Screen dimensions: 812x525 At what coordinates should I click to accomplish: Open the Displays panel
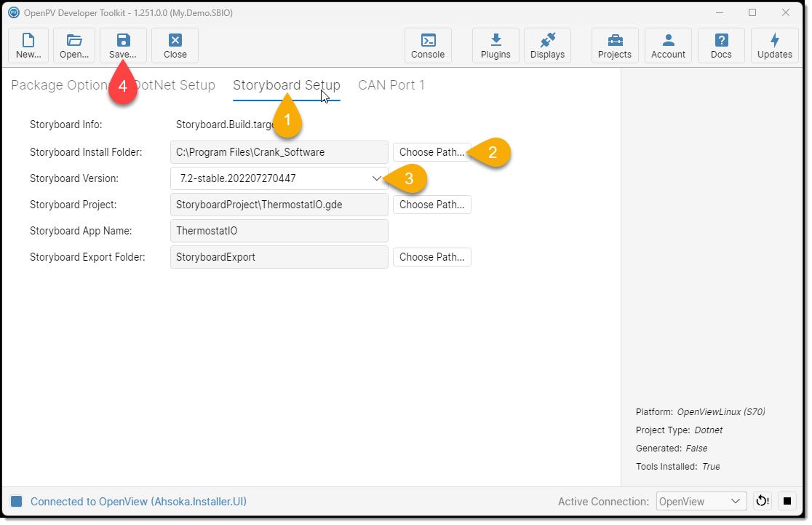547,46
